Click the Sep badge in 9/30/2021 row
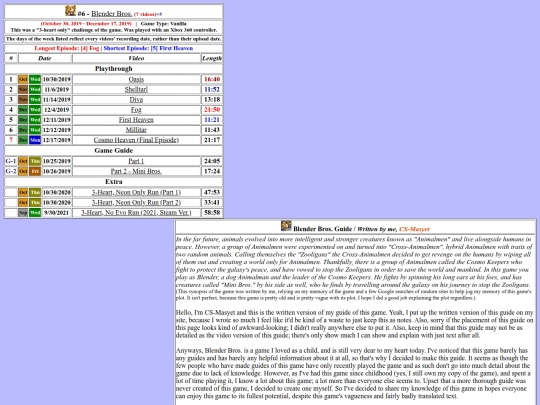540x405 pixels. click(x=23, y=212)
